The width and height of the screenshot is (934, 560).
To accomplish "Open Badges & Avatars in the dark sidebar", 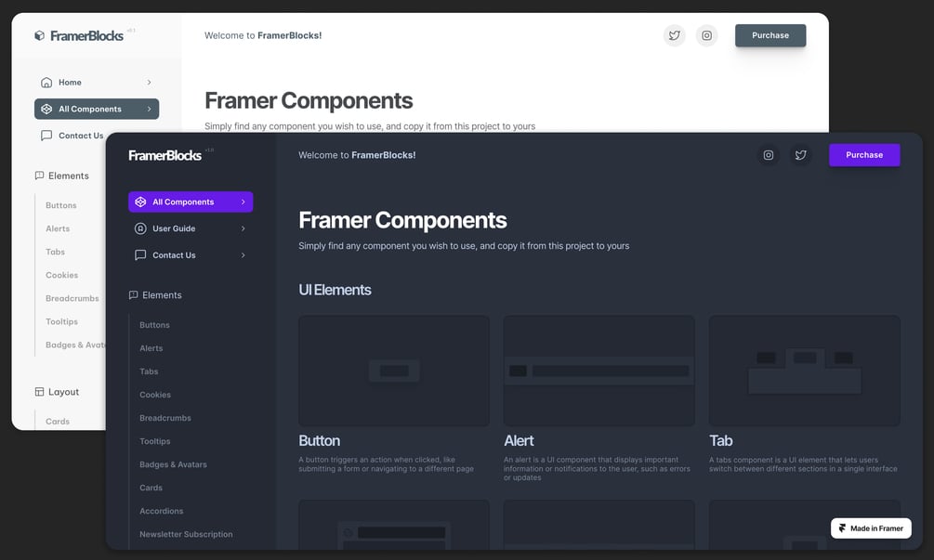I will 173,464.
